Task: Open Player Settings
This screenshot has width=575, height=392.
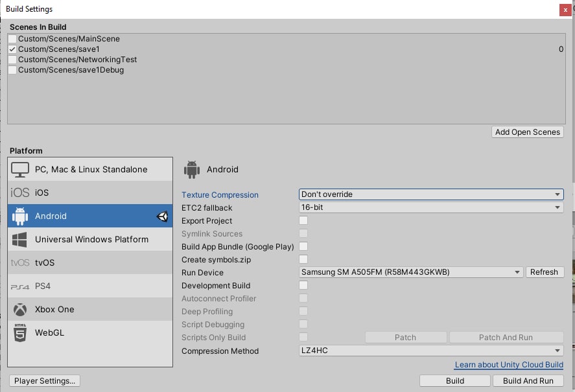Action: (x=45, y=381)
